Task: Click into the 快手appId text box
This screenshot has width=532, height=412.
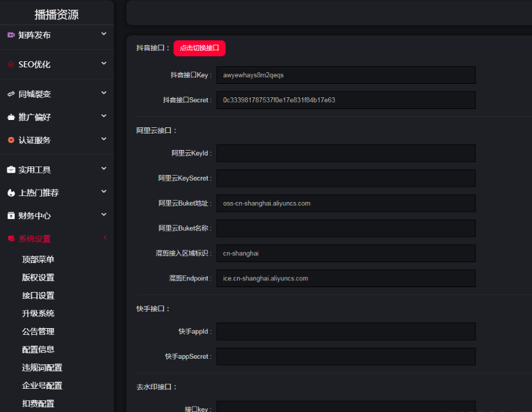Action: pos(346,332)
